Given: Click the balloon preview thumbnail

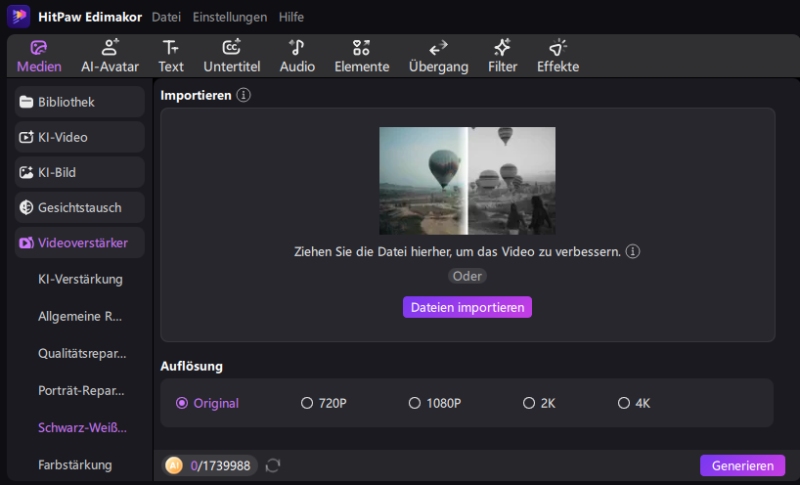Looking at the screenshot, I should pos(467,181).
